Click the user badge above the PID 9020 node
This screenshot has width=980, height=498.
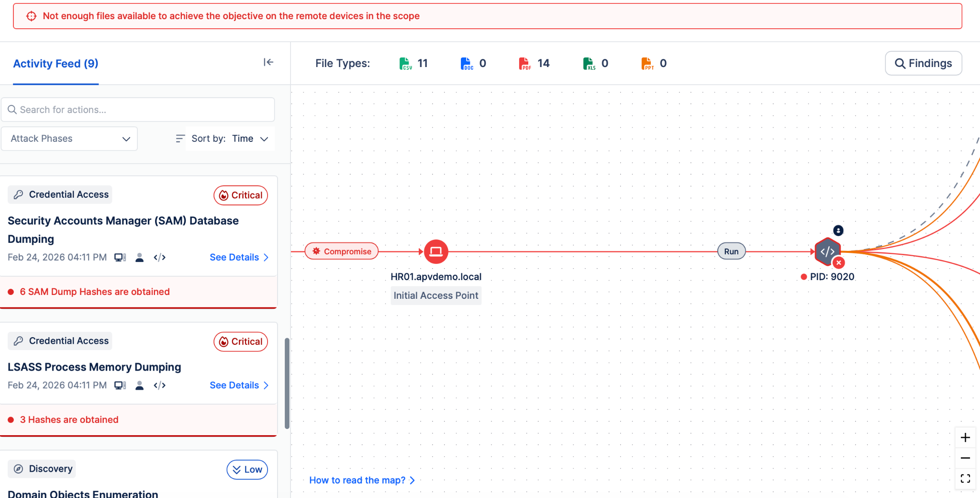coord(838,230)
